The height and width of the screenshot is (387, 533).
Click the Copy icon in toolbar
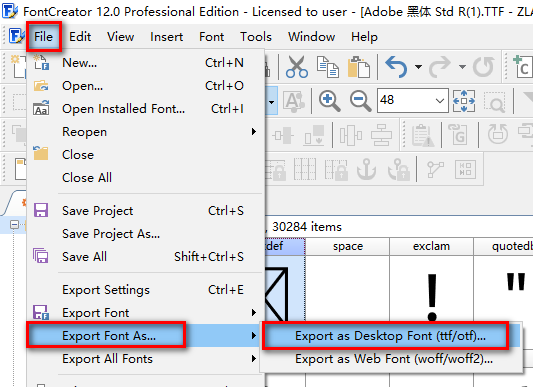[x=328, y=67]
